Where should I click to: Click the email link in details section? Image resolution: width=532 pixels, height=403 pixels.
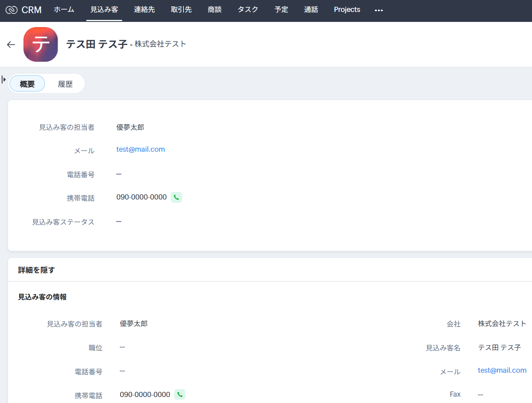coord(502,370)
